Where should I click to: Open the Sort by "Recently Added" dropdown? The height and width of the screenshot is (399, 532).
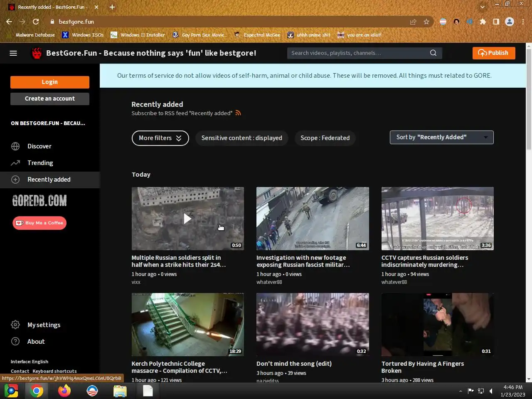(441, 137)
